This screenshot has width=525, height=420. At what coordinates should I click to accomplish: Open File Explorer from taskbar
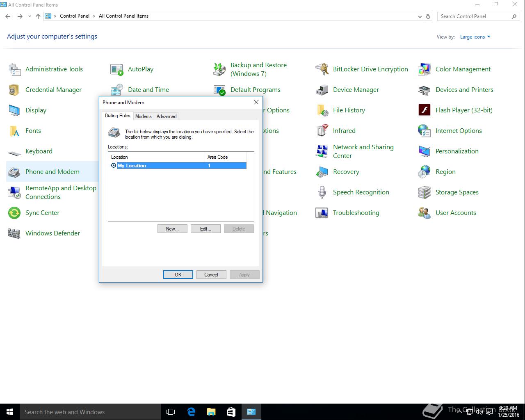click(x=211, y=412)
